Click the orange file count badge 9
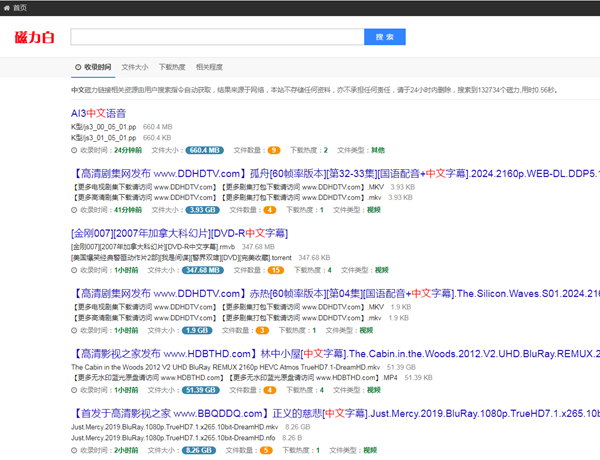Image resolution: width=600 pixels, height=460 pixels. point(274,150)
